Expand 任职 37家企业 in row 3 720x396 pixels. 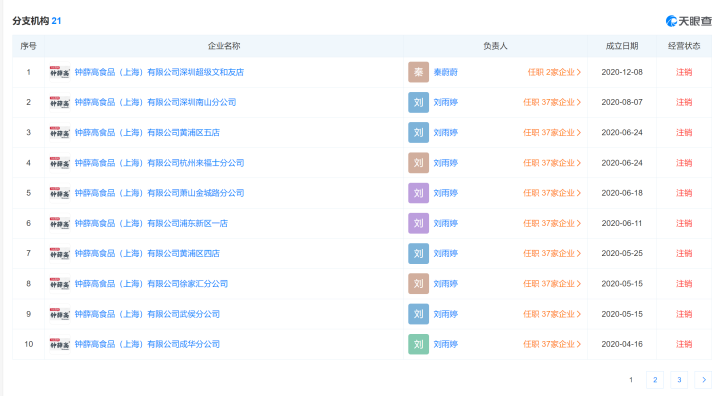tap(552, 133)
